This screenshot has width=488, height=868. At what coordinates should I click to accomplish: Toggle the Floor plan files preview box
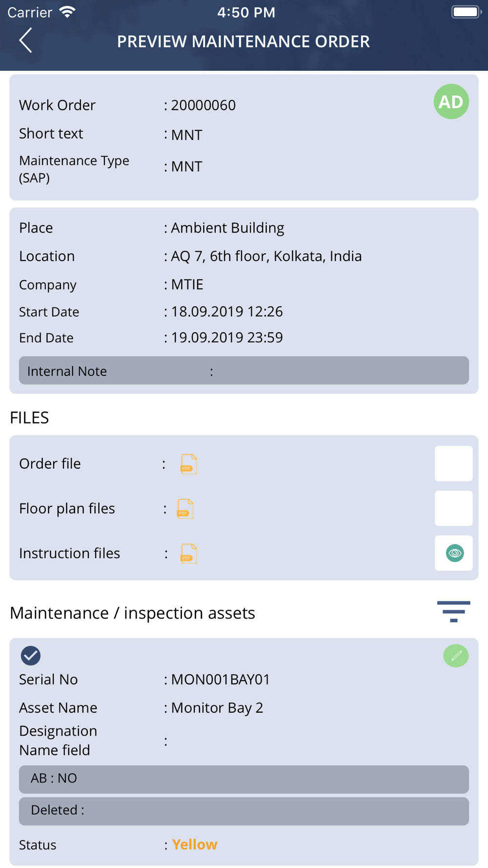(x=454, y=508)
